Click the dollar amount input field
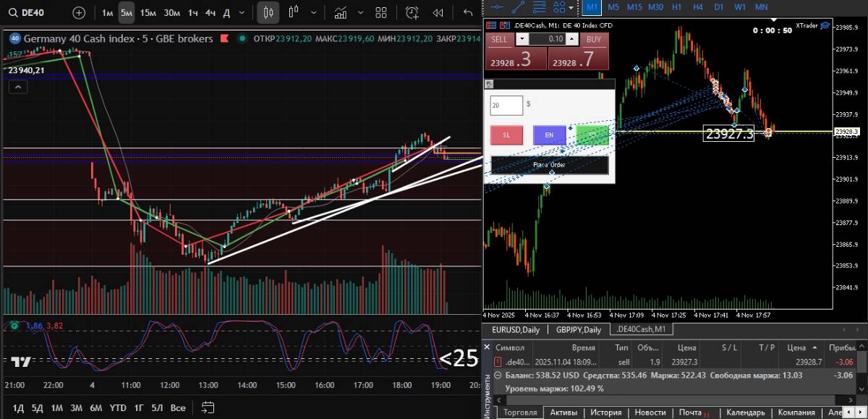Viewport: 868px width, 419px height. pyautogui.click(x=506, y=105)
